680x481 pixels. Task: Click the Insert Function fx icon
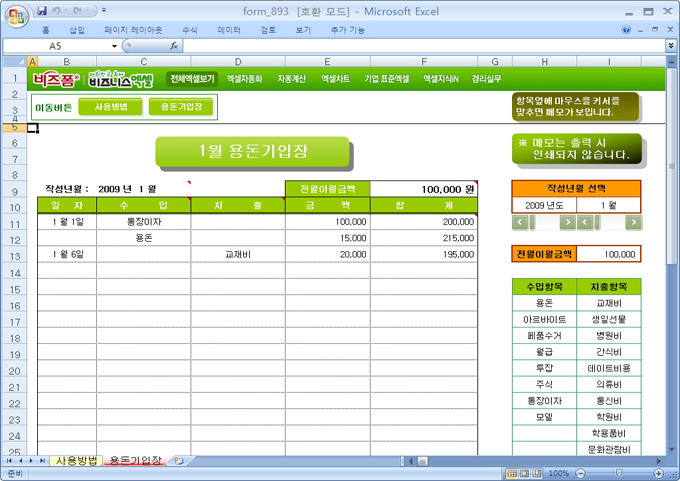click(174, 46)
